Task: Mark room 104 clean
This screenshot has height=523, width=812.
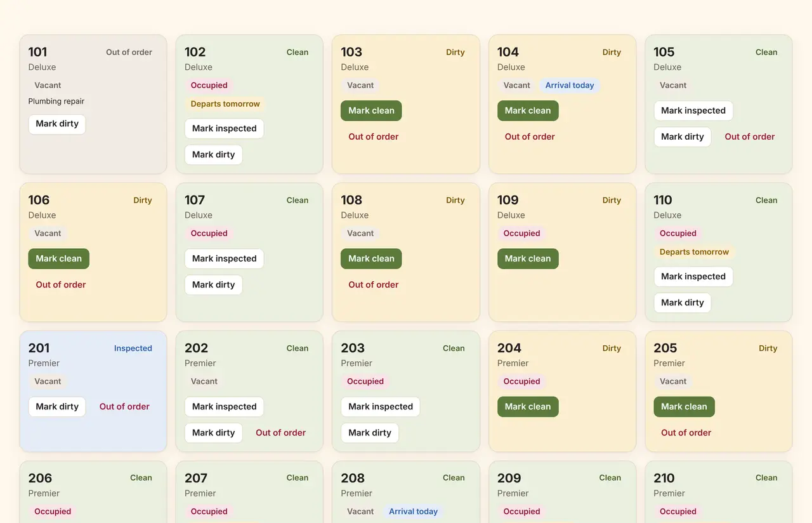Action: coord(528,110)
